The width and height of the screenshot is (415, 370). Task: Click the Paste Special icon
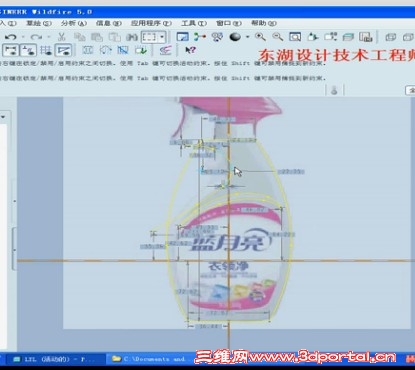[x=115, y=37]
